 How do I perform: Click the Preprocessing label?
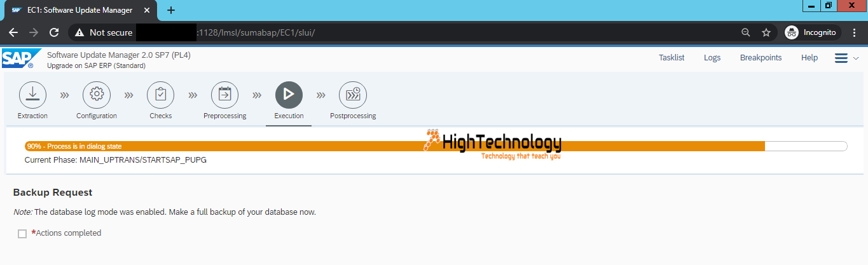225,116
